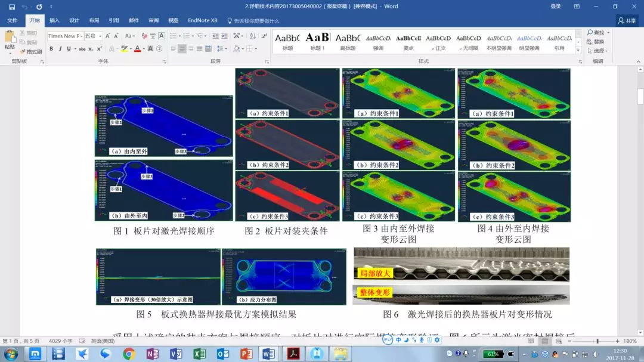Toggle underline formatting
The height and width of the screenshot is (362, 644).
coord(68,48)
